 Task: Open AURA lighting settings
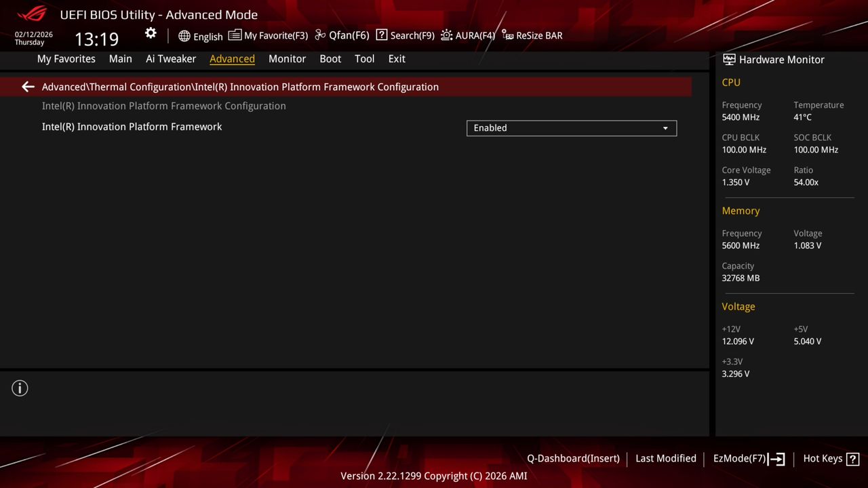point(467,35)
